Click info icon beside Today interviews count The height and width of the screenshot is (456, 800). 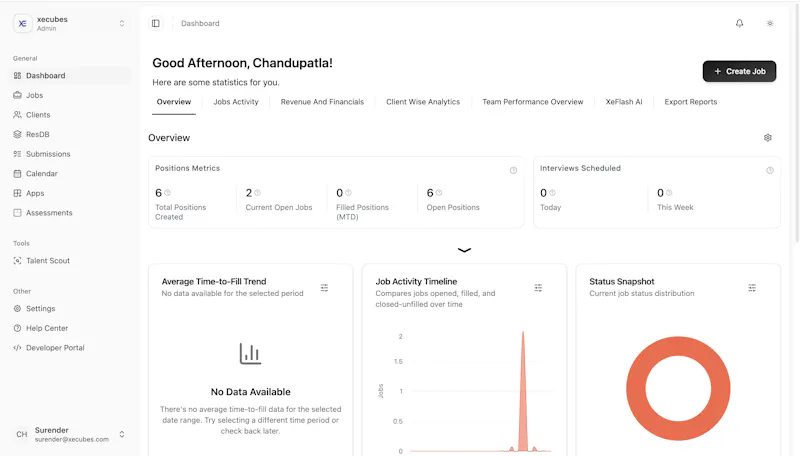click(552, 193)
